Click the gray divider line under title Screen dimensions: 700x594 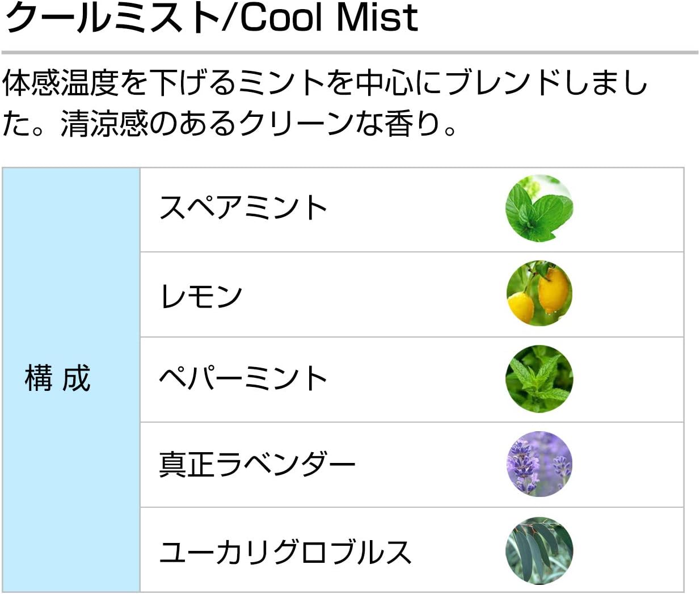349,53
